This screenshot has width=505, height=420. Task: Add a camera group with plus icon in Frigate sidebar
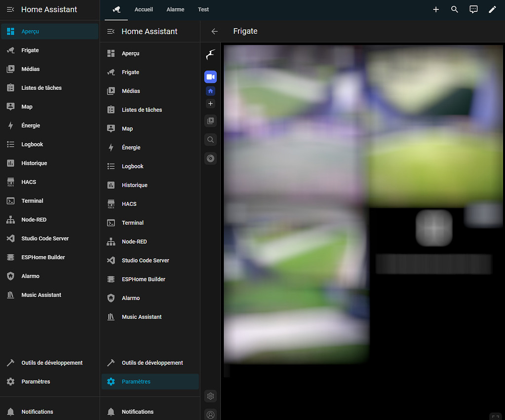(x=211, y=104)
